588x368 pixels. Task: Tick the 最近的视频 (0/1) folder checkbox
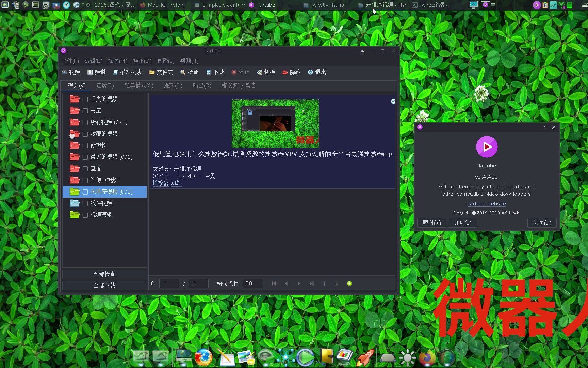click(x=85, y=157)
